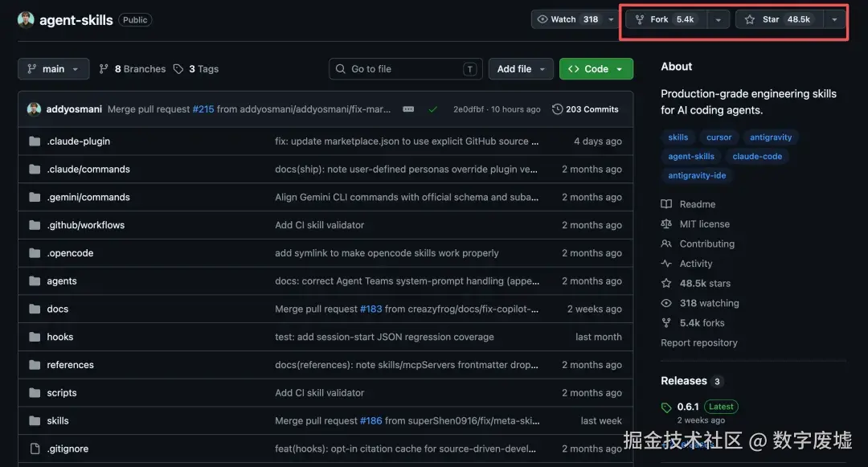The height and width of the screenshot is (467, 868).
Task: Open the references folder
Action: coord(70,365)
